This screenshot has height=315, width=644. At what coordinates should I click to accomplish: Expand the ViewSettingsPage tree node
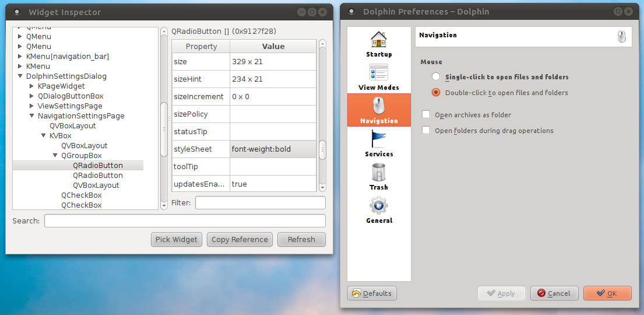[31, 106]
